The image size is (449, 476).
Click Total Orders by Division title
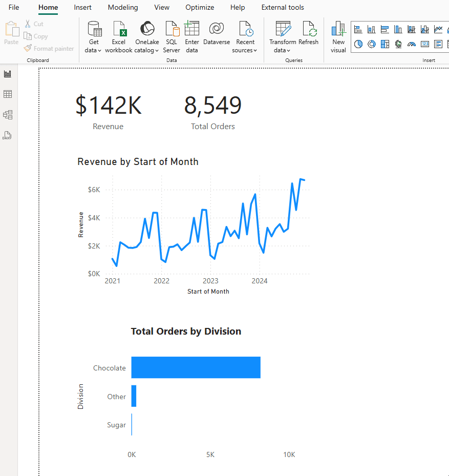186,331
